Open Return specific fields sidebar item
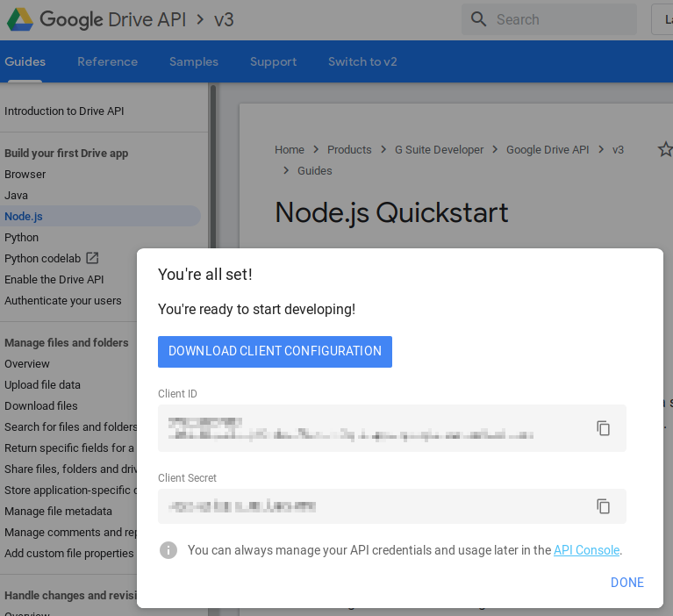The width and height of the screenshot is (673, 616). pyautogui.click(x=69, y=448)
